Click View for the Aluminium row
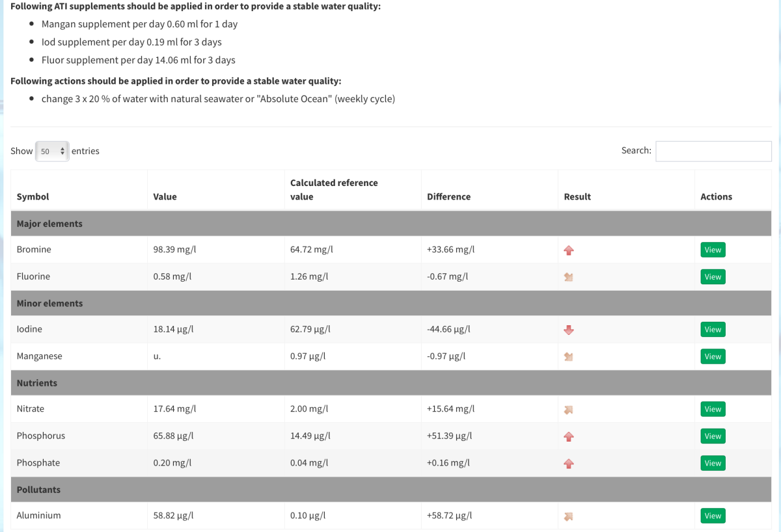Image resolution: width=781 pixels, height=532 pixels. tap(713, 516)
